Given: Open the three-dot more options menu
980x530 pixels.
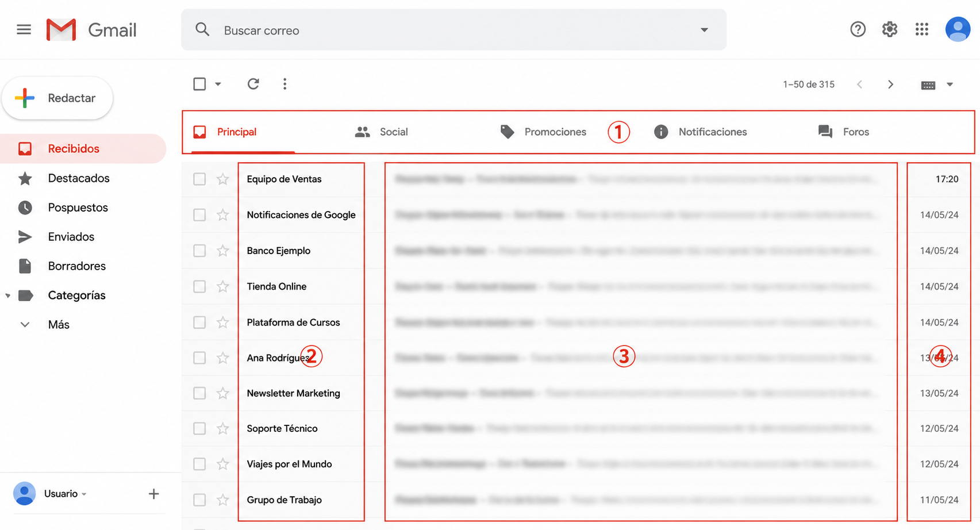Looking at the screenshot, I should pyautogui.click(x=285, y=84).
